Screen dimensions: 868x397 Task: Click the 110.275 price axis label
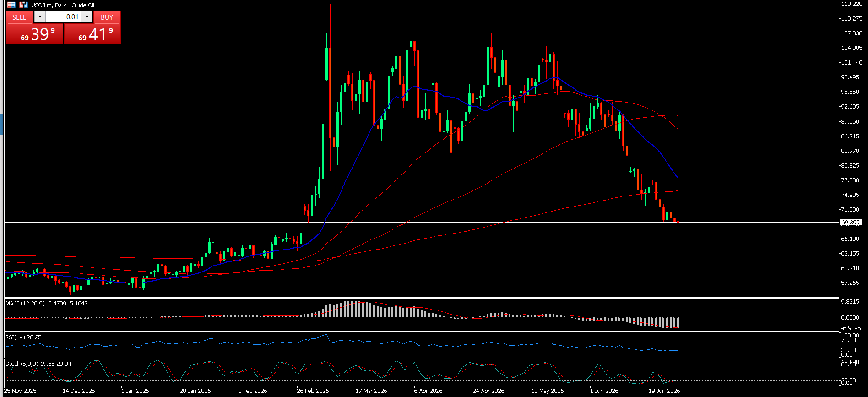point(852,18)
